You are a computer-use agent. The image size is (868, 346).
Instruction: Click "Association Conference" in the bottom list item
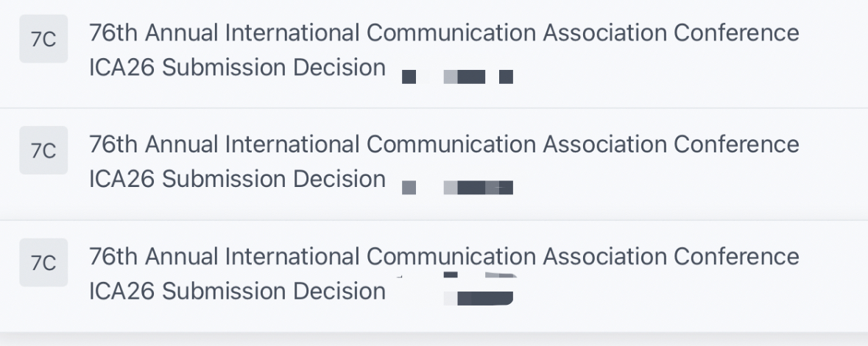point(671,256)
